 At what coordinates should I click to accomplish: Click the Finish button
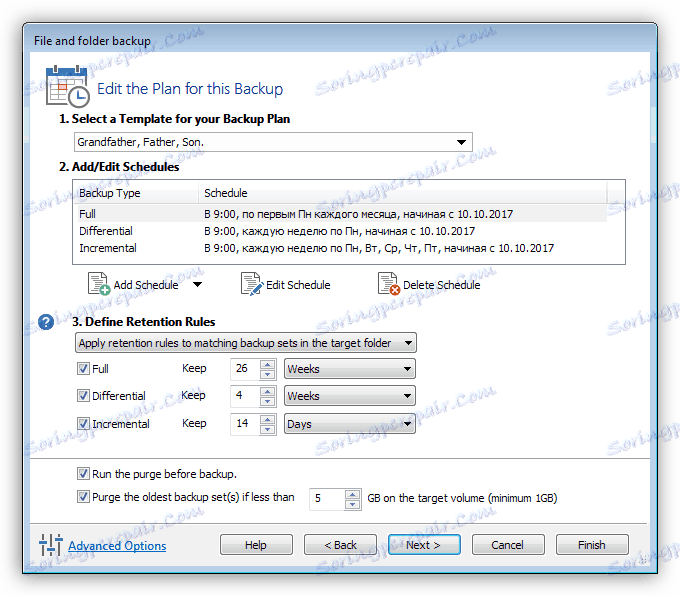pos(592,545)
